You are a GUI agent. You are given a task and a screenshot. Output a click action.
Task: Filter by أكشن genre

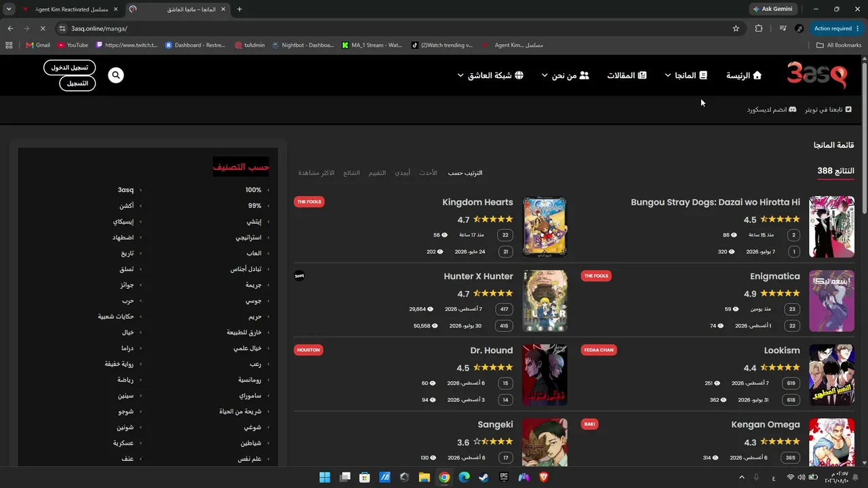point(127,206)
